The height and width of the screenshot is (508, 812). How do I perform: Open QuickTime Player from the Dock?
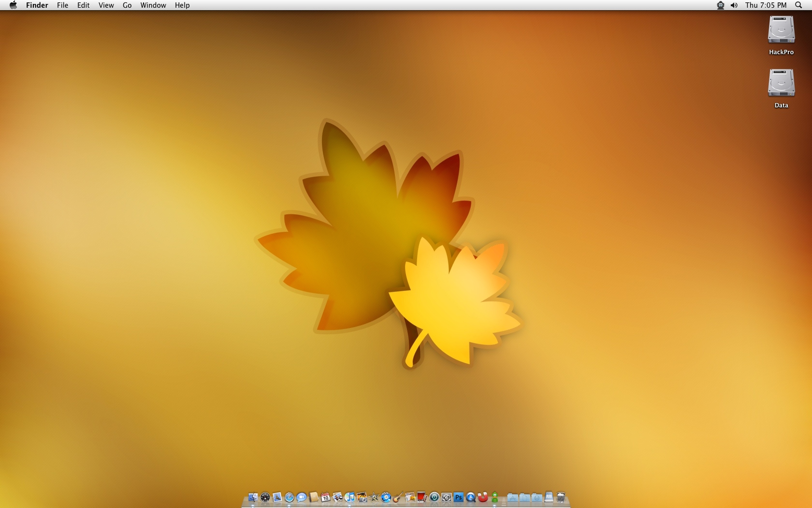coord(470,497)
